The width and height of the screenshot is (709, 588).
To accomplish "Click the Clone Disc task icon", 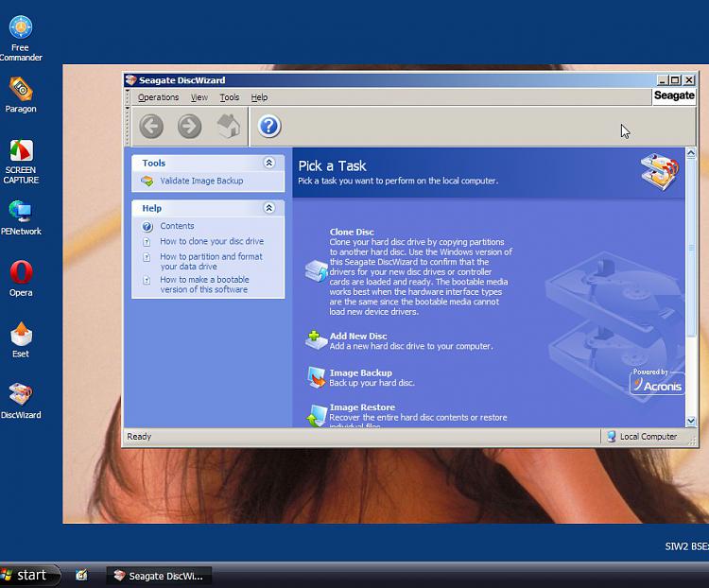I will tap(316, 271).
